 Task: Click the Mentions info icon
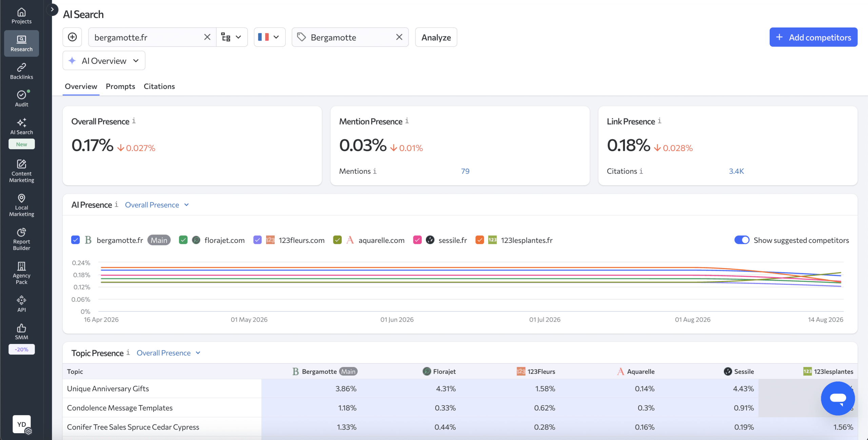[375, 171]
